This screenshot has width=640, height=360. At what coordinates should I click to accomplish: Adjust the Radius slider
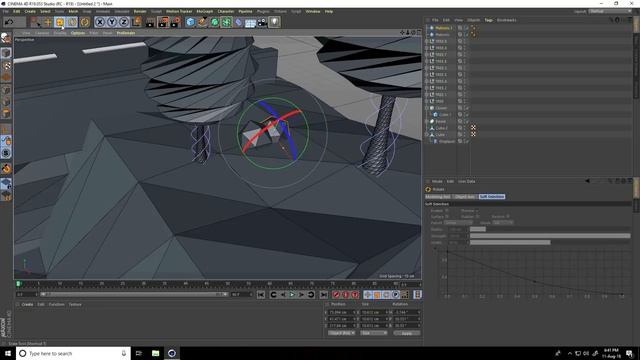(550, 229)
